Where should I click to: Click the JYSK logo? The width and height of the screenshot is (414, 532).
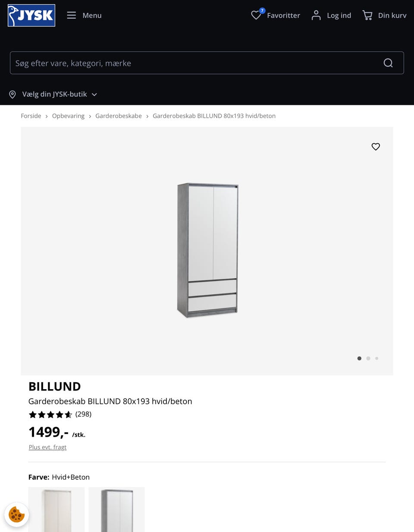(x=31, y=15)
